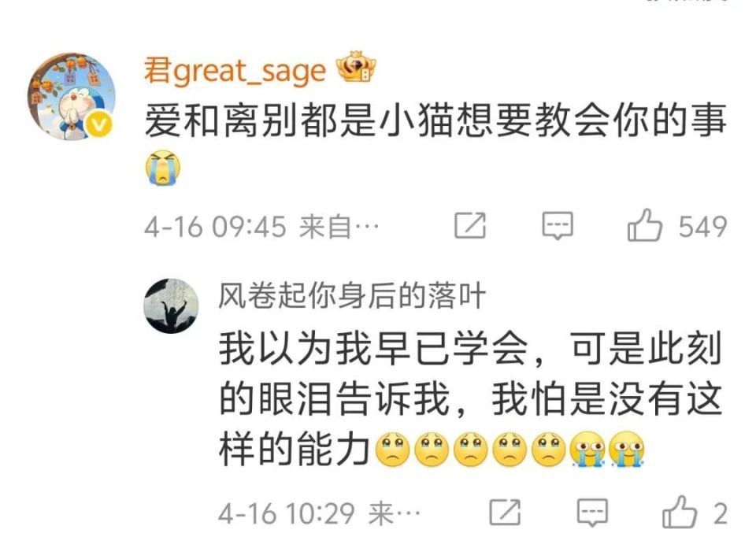Tap the crying emoji under the first comment
This screenshot has width=756, height=548.
163,168
